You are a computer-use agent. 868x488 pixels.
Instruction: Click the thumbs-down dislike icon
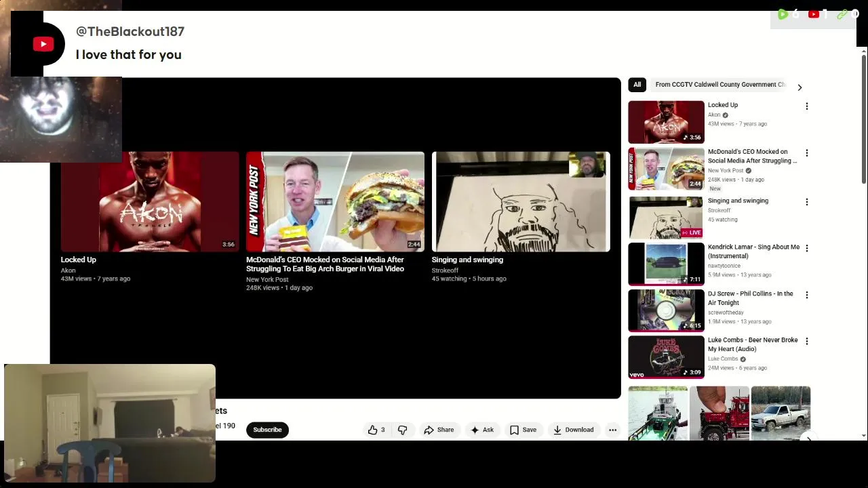[403, 430]
